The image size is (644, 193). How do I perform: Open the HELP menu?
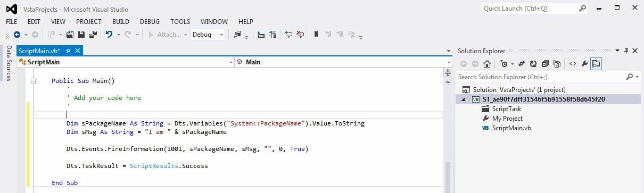(246, 22)
